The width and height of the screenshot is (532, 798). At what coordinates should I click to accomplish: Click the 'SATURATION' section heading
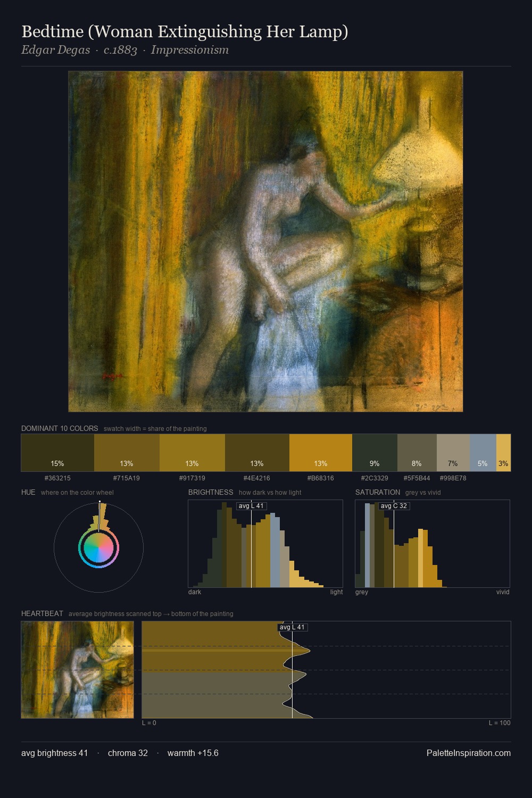(x=378, y=492)
